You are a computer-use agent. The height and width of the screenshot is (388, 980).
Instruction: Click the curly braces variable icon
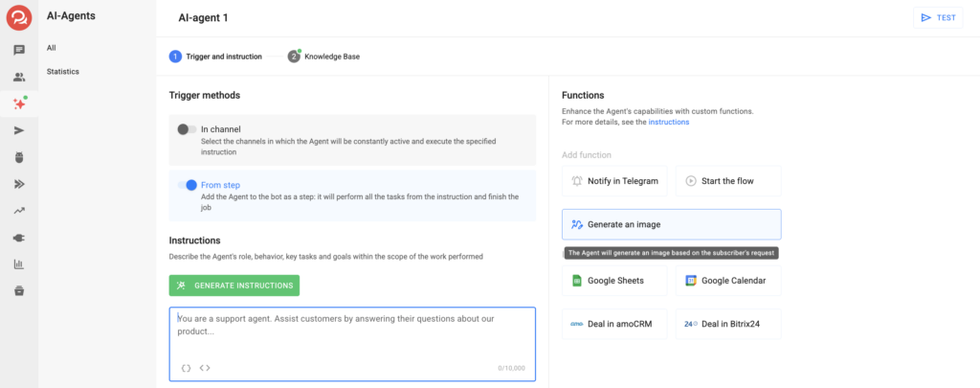pos(186,368)
